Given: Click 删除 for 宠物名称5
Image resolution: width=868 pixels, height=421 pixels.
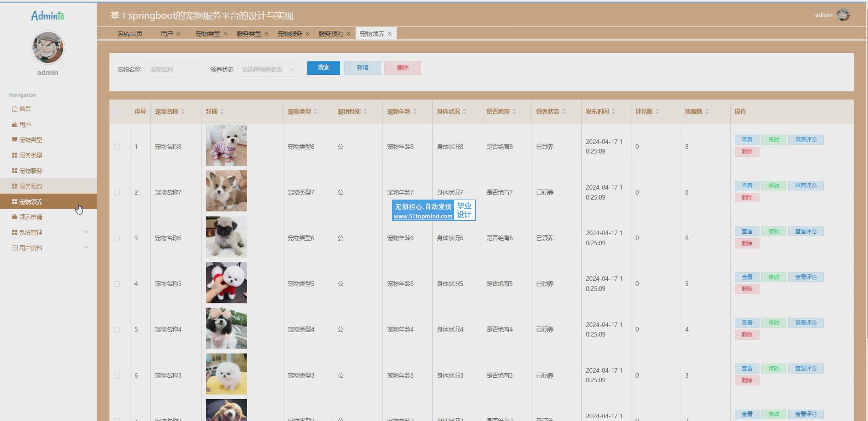Looking at the screenshot, I should (x=747, y=289).
